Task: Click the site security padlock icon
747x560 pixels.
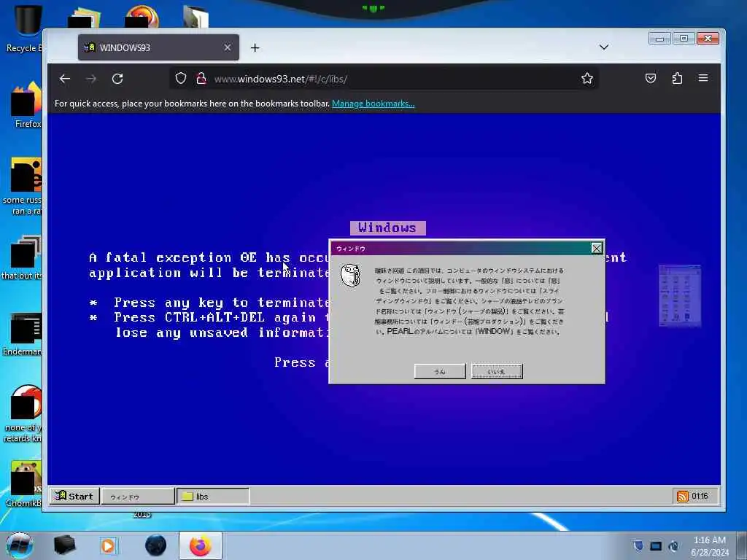Action: click(201, 78)
